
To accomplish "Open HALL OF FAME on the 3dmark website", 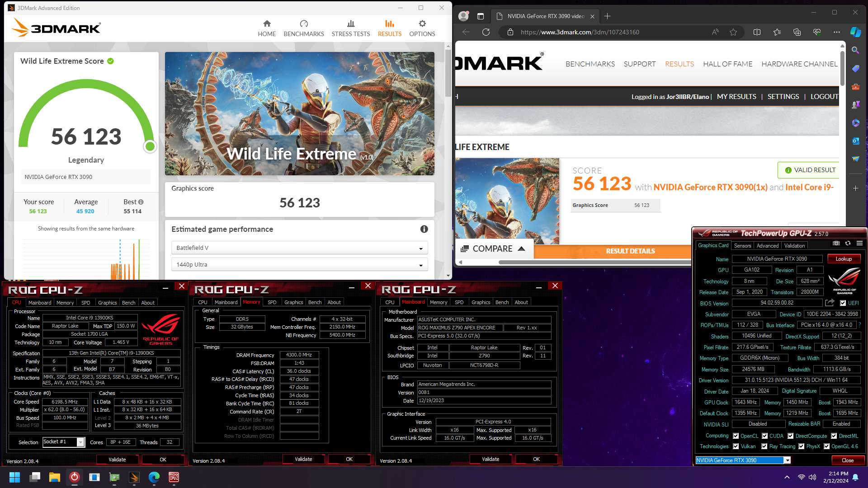I will coord(728,64).
